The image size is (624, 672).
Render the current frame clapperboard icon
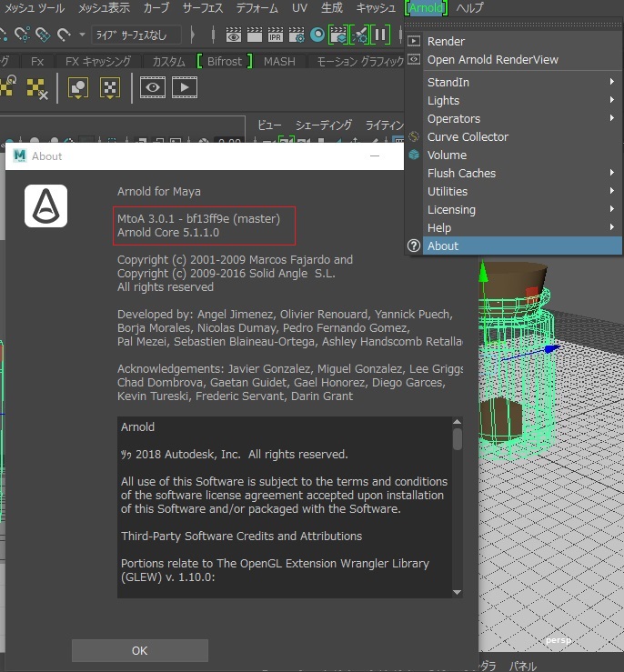255,35
